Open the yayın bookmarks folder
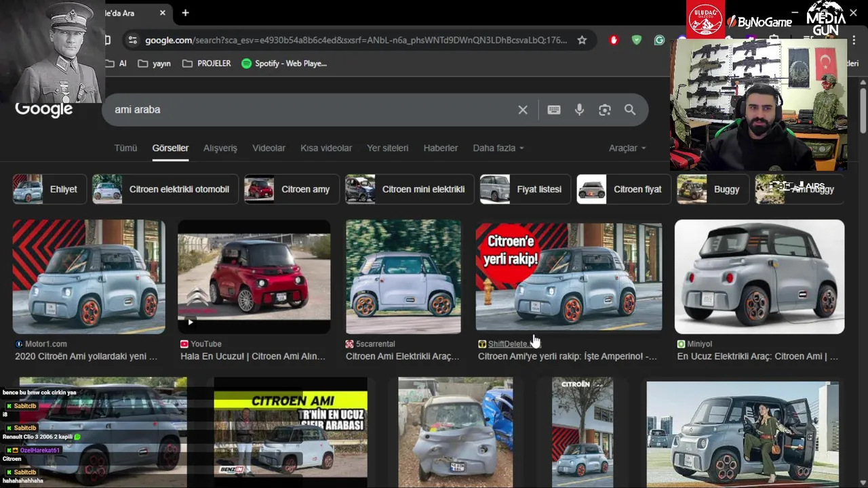The width and height of the screenshot is (868, 488). pyautogui.click(x=154, y=63)
